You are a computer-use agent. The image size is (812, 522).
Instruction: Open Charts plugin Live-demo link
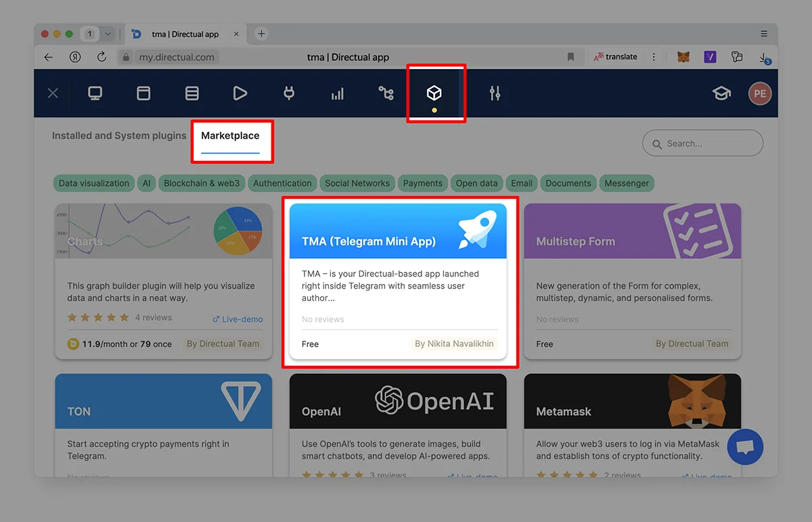pos(238,319)
